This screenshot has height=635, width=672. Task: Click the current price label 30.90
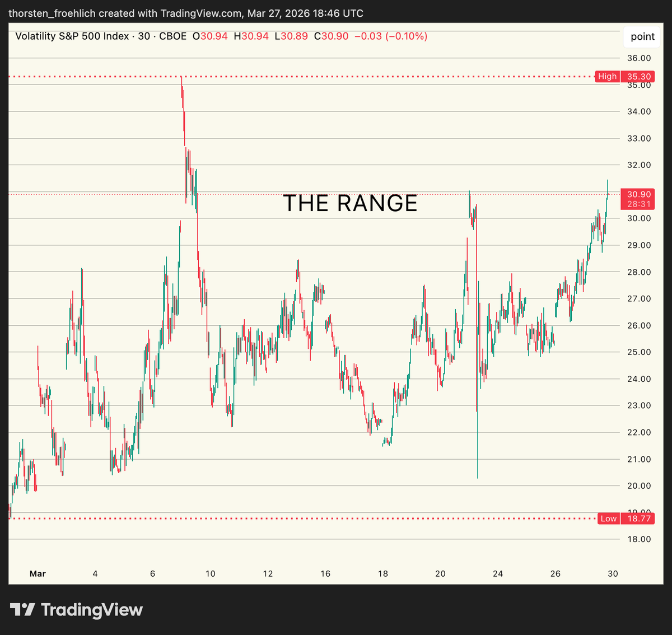638,194
